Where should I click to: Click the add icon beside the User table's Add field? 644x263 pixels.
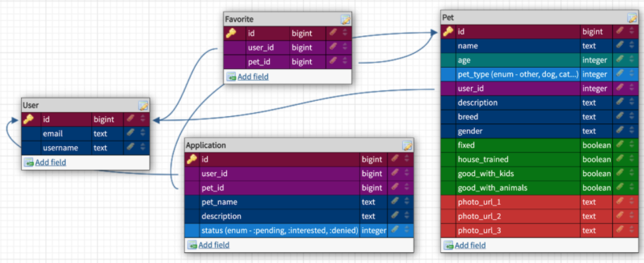pyautogui.click(x=29, y=163)
